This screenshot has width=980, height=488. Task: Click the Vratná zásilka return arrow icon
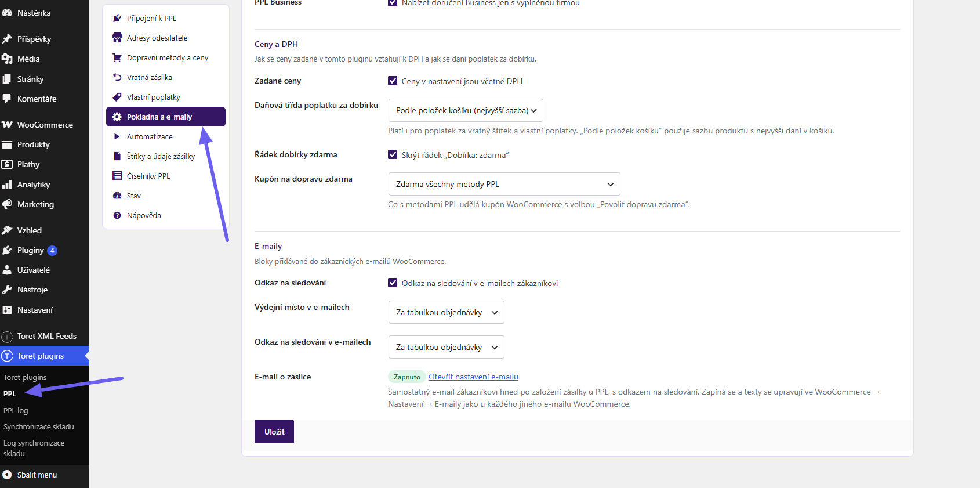[117, 77]
